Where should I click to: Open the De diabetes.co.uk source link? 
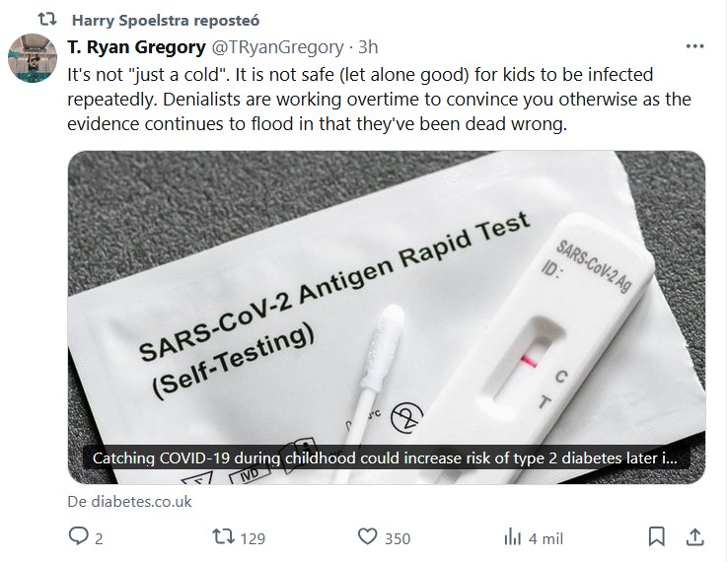(x=129, y=501)
